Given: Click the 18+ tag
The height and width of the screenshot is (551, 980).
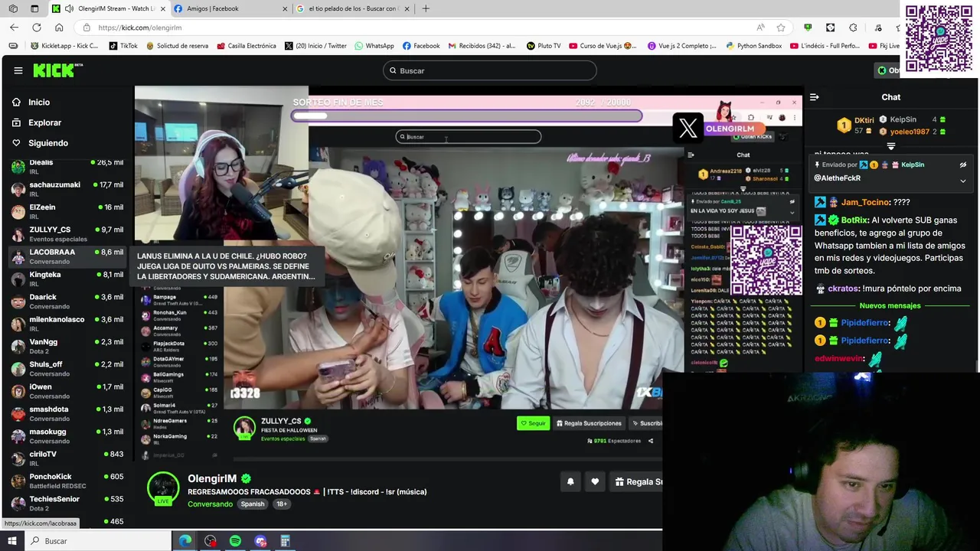Looking at the screenshot, I should tap(281, 504).
